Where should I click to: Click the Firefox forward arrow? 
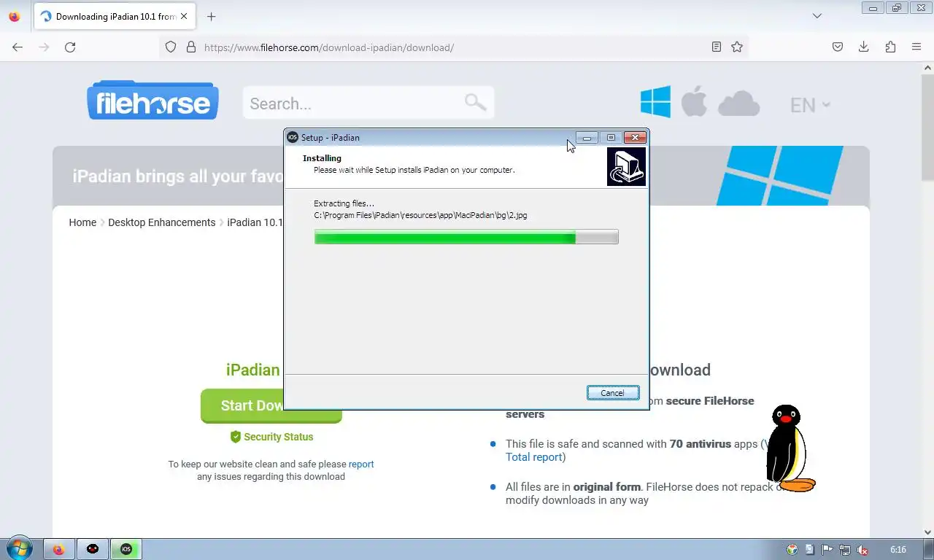coord(44,47)
